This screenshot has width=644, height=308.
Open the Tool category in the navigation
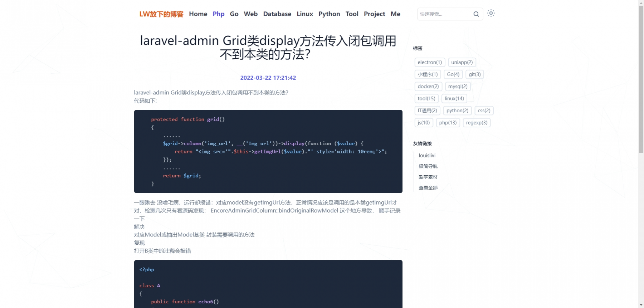(352, 14)
